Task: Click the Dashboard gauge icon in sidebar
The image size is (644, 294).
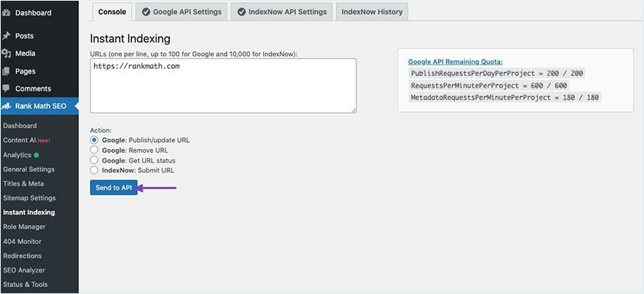Action: [x=6, y=13]
